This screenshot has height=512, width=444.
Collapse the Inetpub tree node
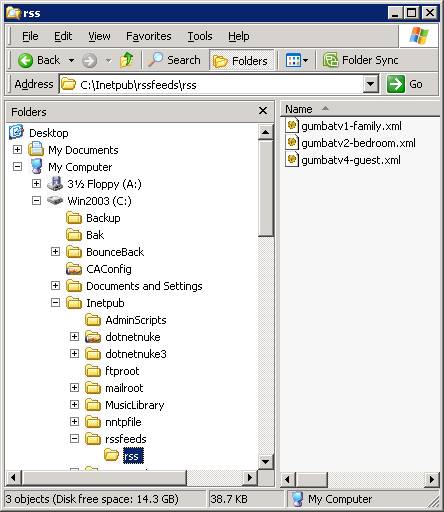coord(55,303)
